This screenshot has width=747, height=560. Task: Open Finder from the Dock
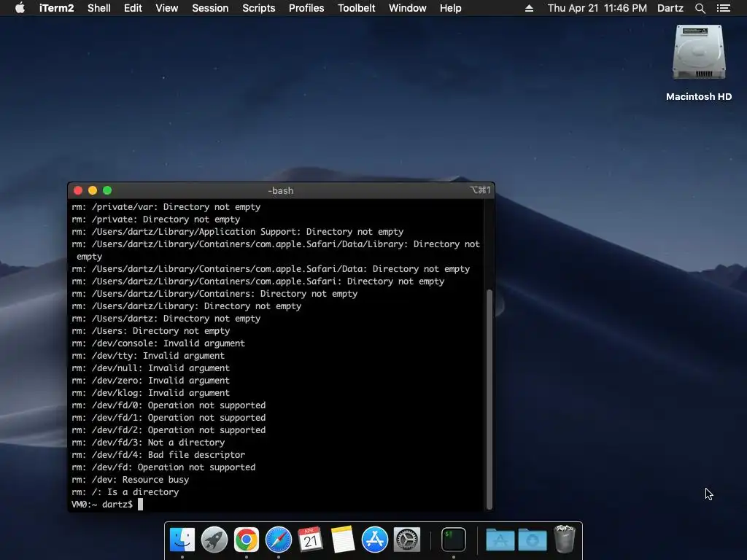(x=182, y=540)
